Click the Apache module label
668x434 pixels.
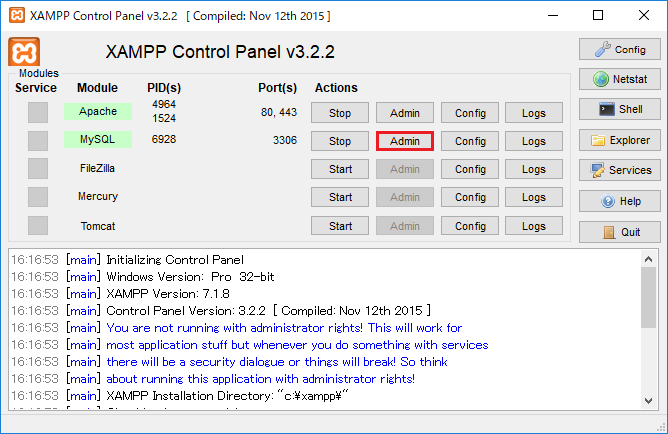tap(98, 111)
